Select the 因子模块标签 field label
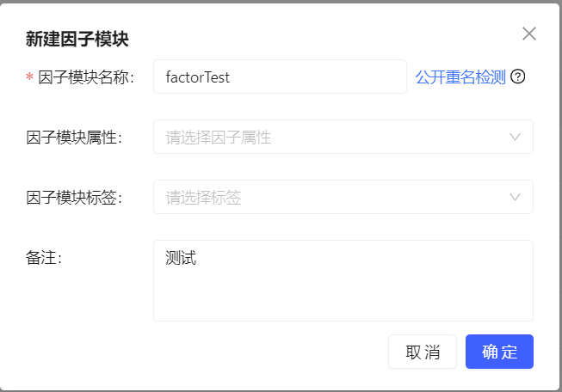 point(74,198)
